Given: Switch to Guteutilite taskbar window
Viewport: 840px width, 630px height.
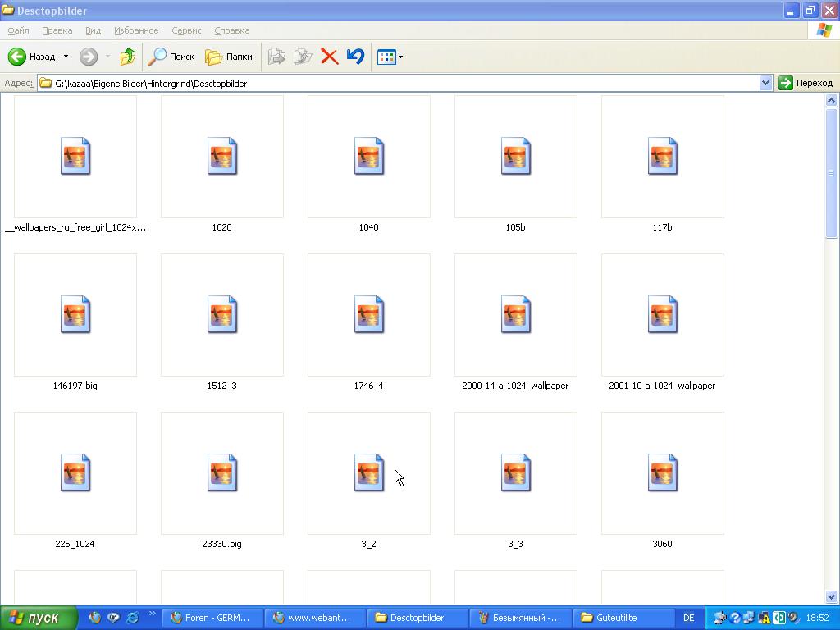Looking at the screenshot, I should click(623, 618).
